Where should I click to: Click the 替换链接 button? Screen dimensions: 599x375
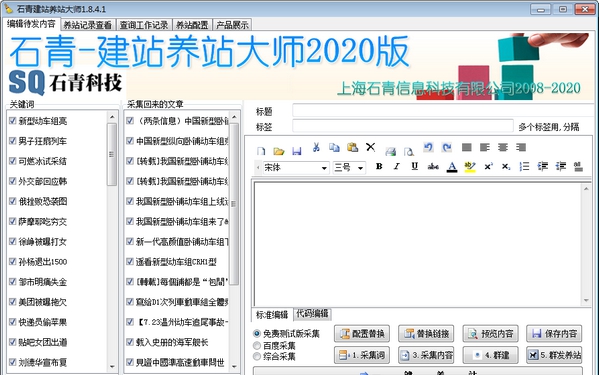(426, 334)
